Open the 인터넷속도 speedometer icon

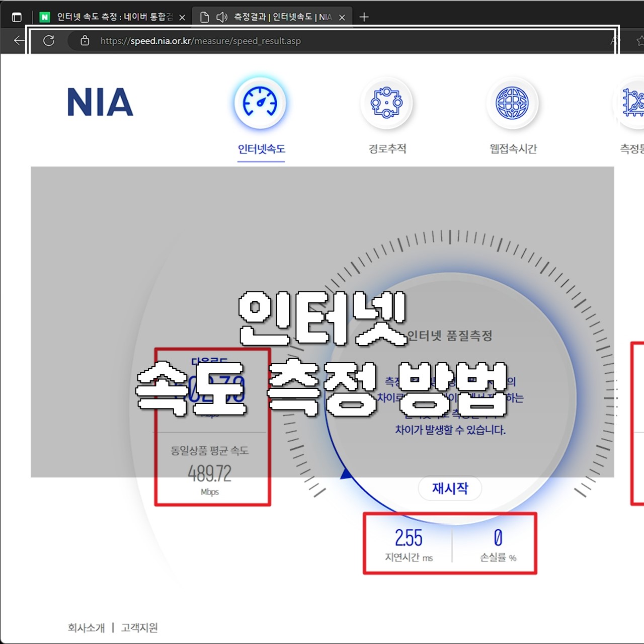tap(260, 103)
